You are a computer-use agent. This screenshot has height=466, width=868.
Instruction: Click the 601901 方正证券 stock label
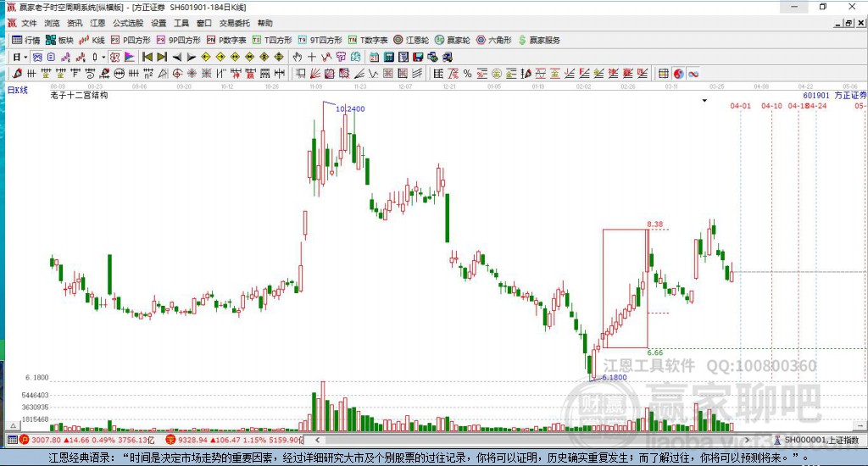pyautogui.click(x=834, y=95)
